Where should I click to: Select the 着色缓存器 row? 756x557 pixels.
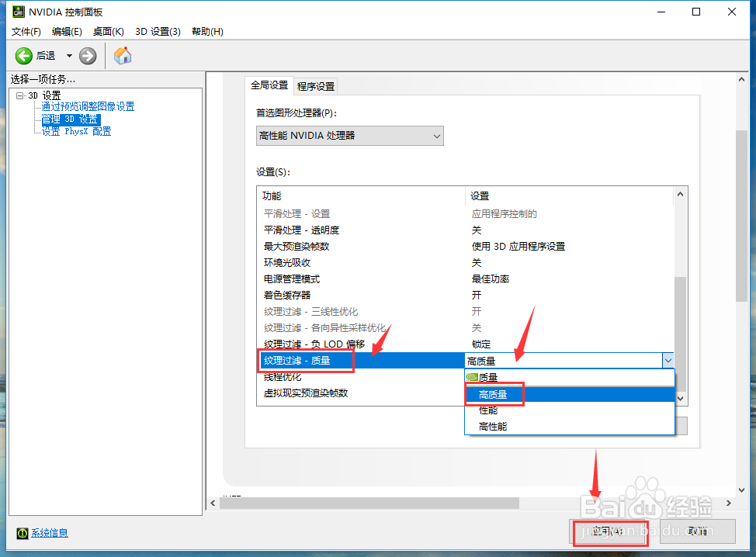pos(465,296)
